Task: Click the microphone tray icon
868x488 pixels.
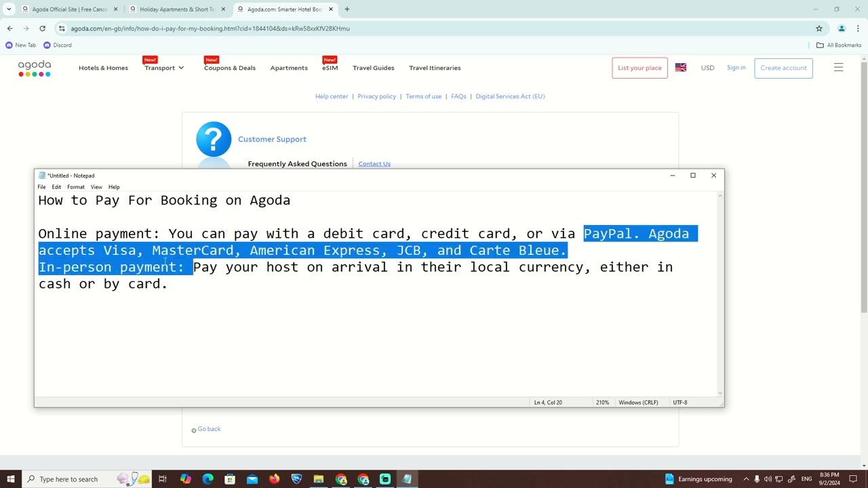Action: pyautogui.click(x=757, y=479)
